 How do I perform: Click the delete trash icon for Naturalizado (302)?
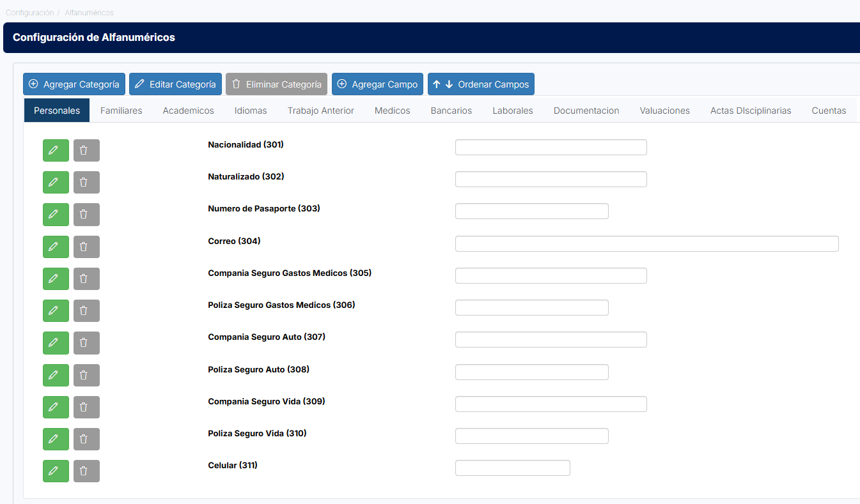[86, 182]
